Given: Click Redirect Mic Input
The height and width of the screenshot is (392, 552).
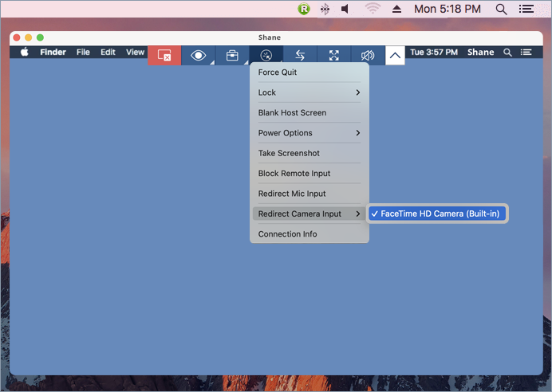Looking at the screenshot, I should (292, 194).
